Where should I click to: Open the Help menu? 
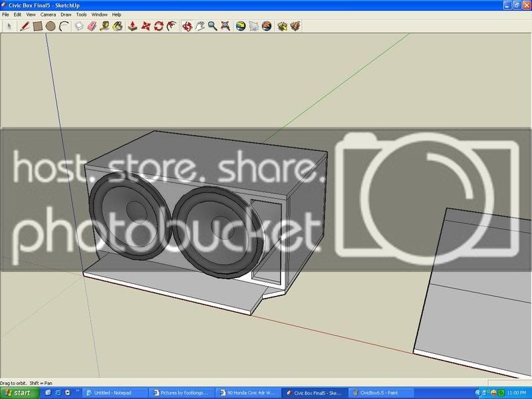(x=116, y=15)
